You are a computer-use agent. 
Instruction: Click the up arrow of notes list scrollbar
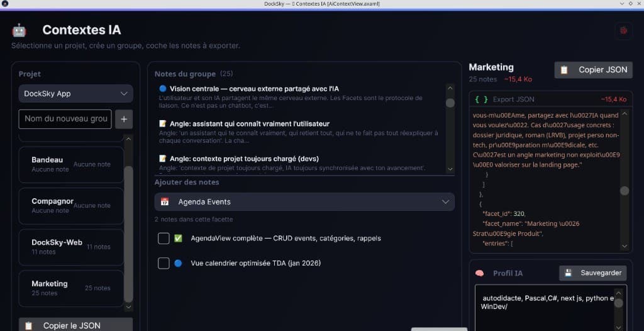pyautogui.click(x=450, y=88)
